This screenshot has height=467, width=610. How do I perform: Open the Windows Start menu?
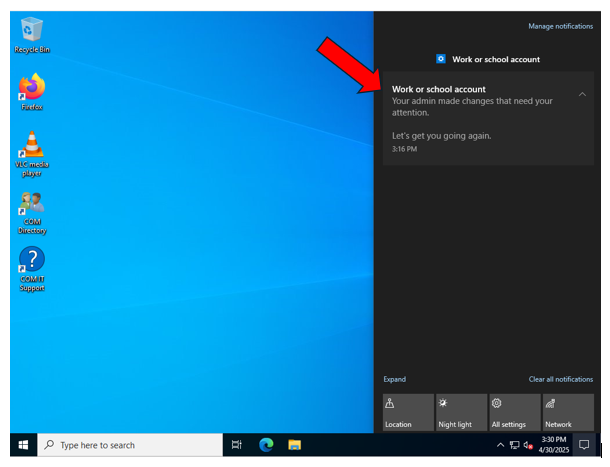[x=23, y=445]
